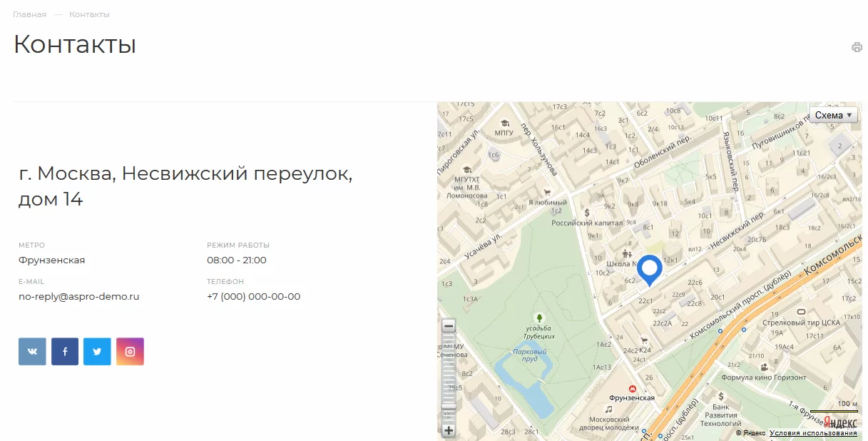
Task: Click the print page icon
Action: (x=857, y=48)
